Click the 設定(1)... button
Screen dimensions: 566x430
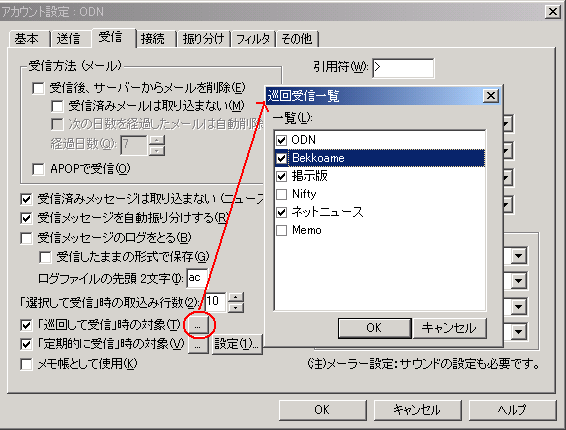point(237,344)
